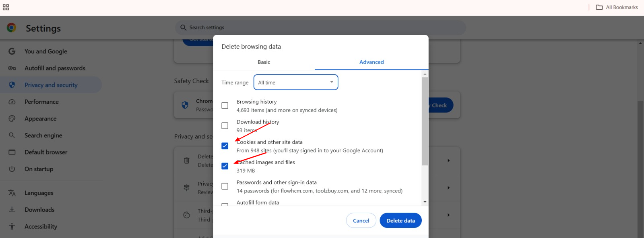Click the Accessibility person icon
This screenshot has width=644, height=238.
pyautogui.click(x=12, y=227)
